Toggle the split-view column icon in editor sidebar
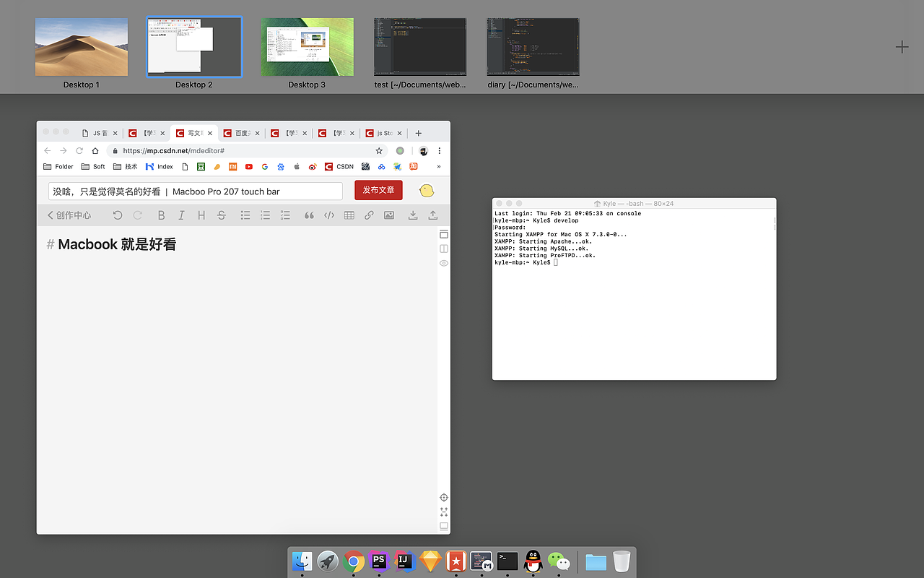Screen dimensions: 924x578 coord(444,249)
